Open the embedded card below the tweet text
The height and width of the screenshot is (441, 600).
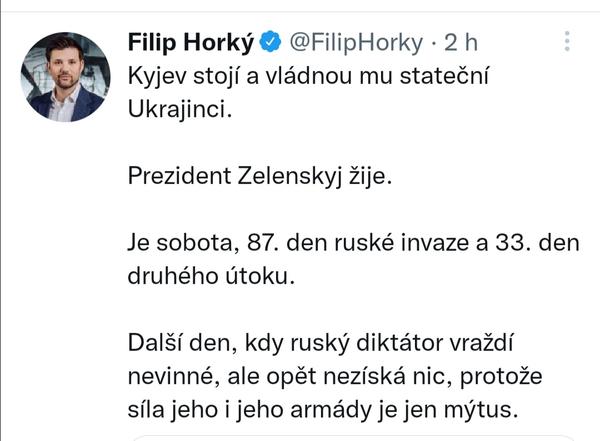click(350, 437)
